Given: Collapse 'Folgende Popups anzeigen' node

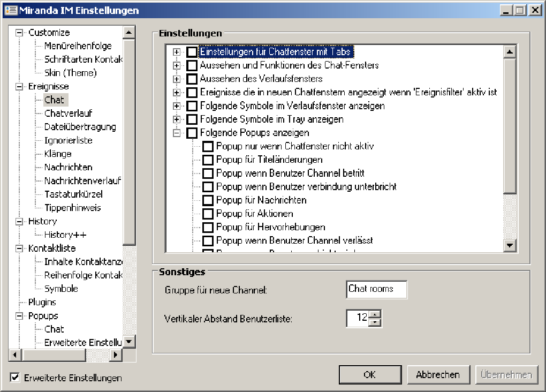Looking at the screenshot, I should (x=177, y=133).
